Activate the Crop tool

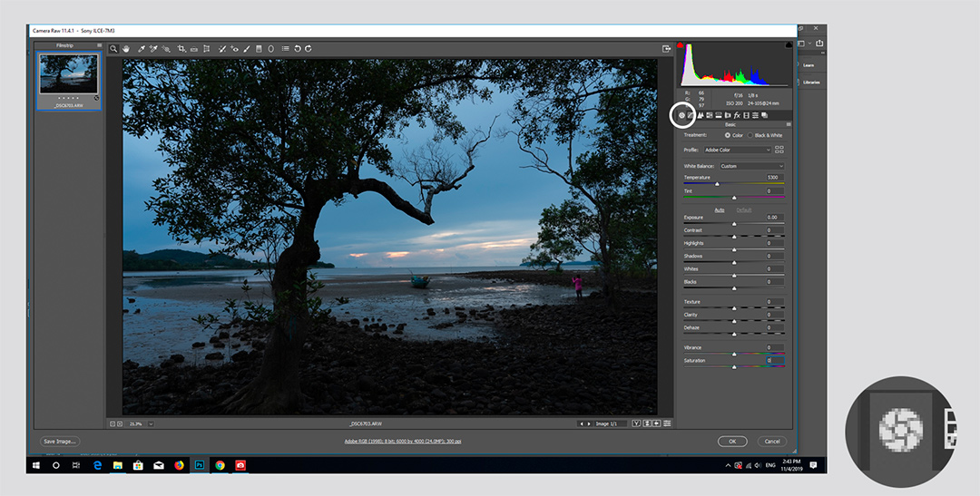click(x=181, y=49)
